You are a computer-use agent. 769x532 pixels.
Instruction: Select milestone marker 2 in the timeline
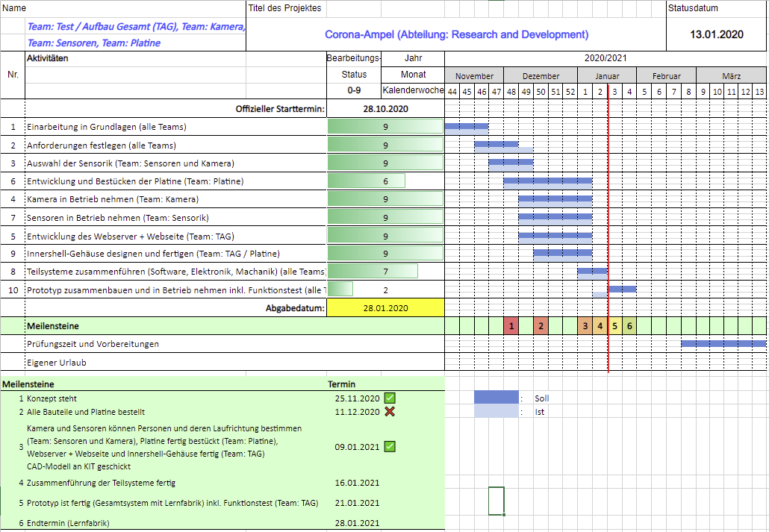pyautogui.click(x=541, y=326)
